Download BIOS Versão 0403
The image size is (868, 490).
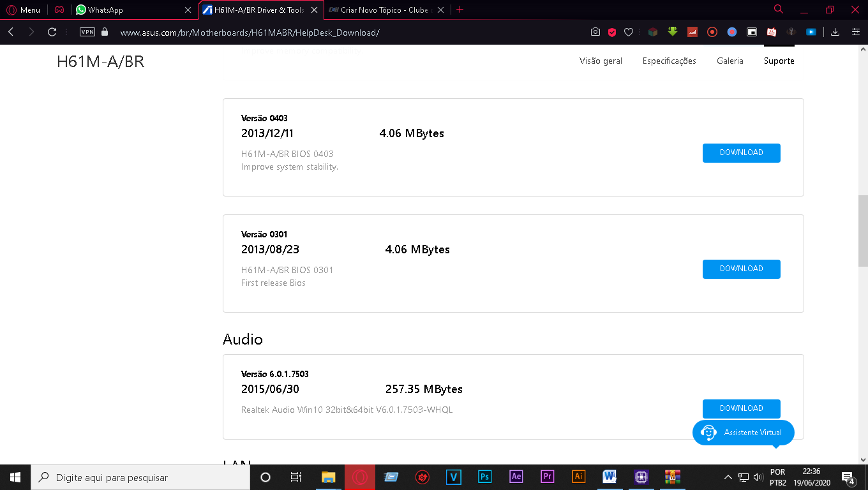[741, 153]
